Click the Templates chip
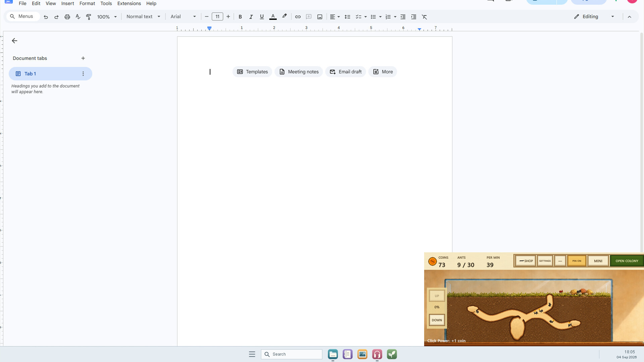Screen dimensions: 644x362 pyautogui.click(x=252, y=72)
